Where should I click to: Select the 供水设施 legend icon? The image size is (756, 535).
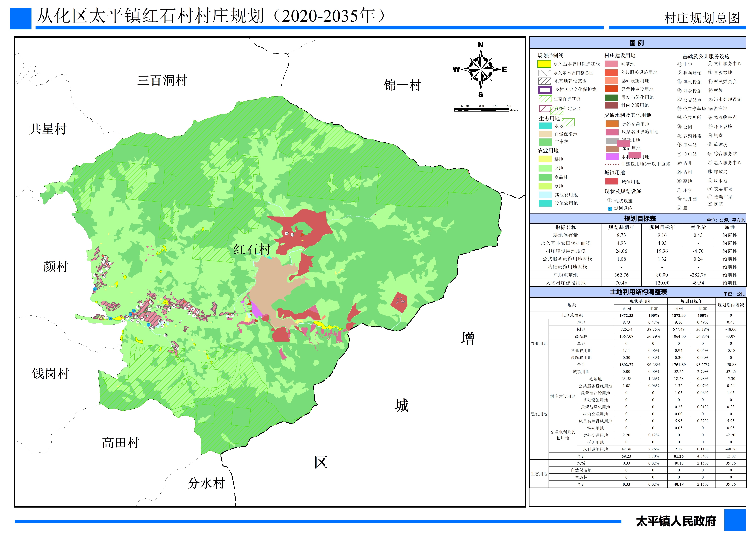pyautogui.click(x=680, y=82)
